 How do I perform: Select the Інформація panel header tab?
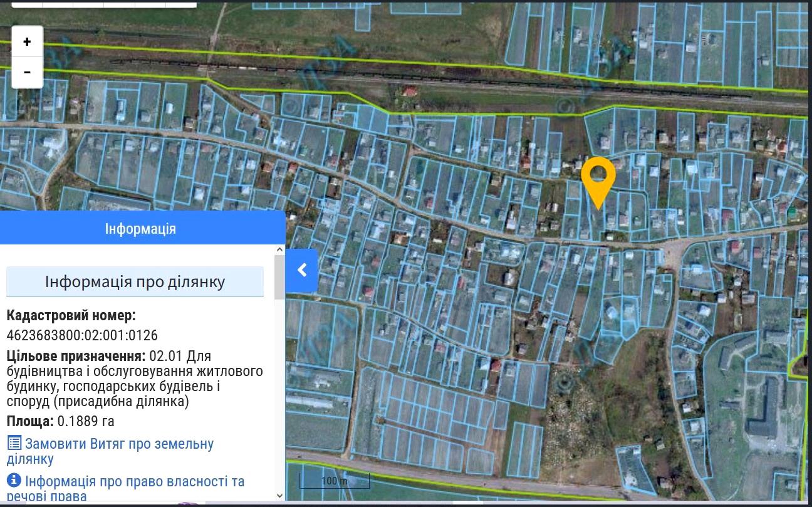(140, 228)
